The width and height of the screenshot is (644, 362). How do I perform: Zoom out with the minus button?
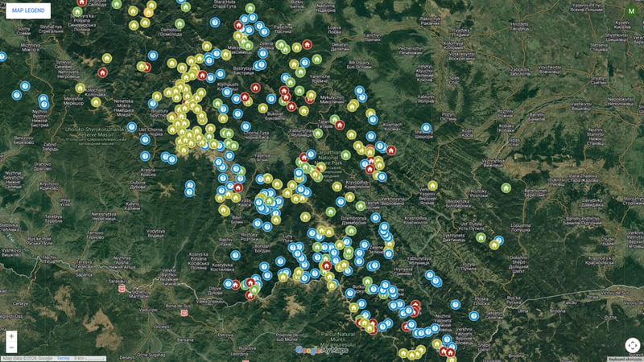pos(11,348)
